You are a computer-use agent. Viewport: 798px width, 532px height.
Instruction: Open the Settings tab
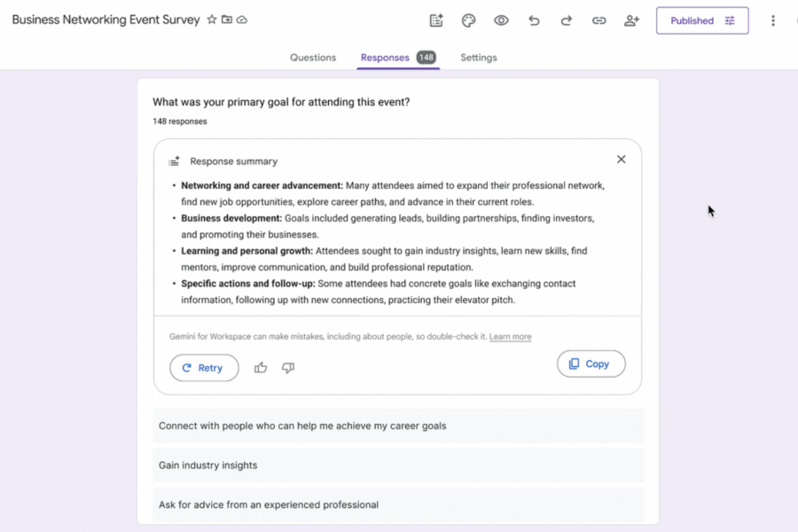(478, 57)
